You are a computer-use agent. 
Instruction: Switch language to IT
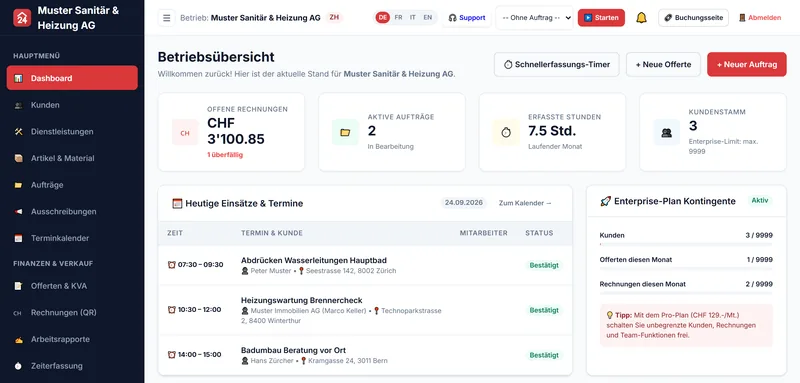413,17
